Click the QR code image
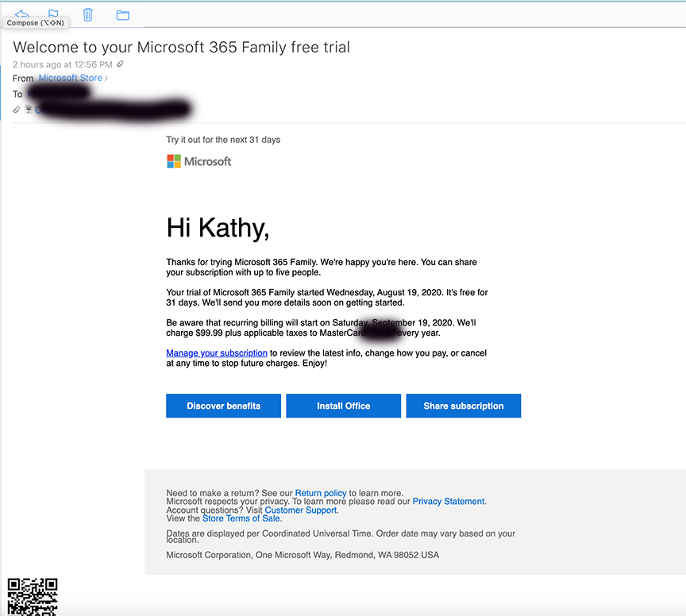 tap(33, 597)
